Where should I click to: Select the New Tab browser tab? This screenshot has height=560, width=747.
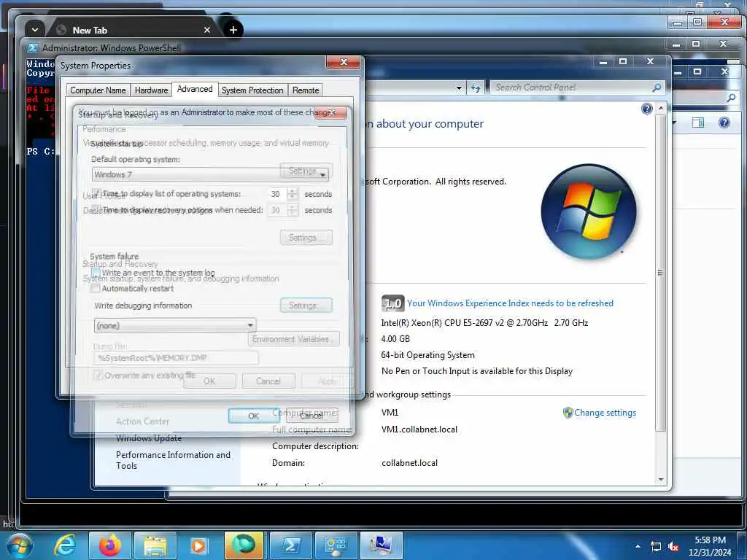[x=133, y=30]
